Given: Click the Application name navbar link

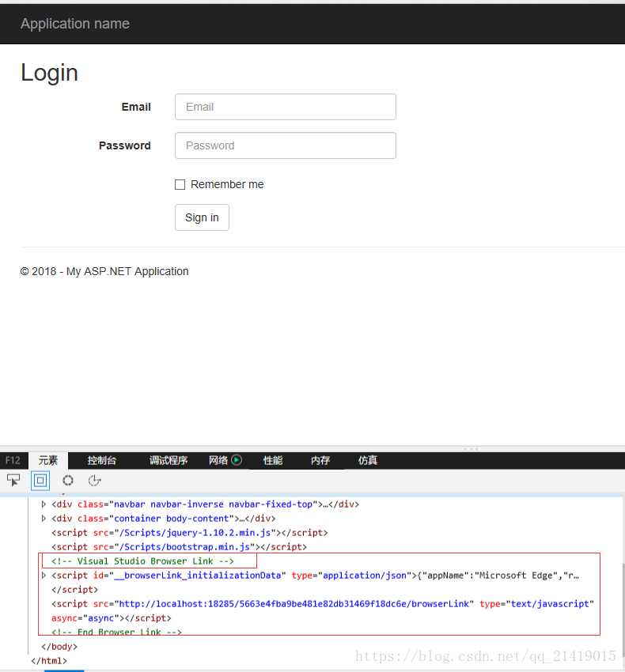Looking at the screenshot, I should [x=75, y=24].
